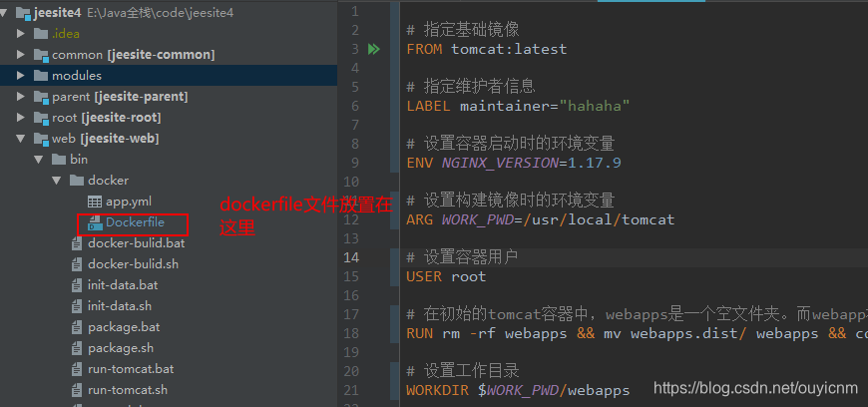Click the run-tomcat.bat file icon

pyautogui.click(x=77, y=369)
